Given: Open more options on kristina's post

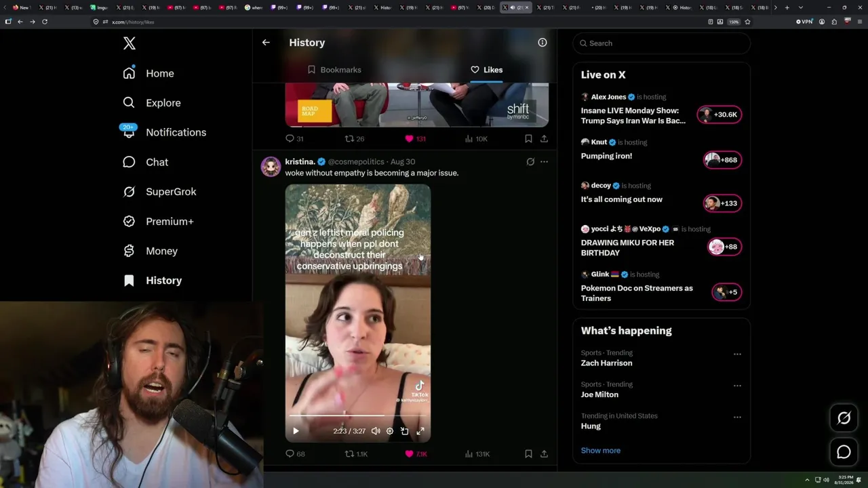Looking at the screenshot, I should tap(544, 162).
